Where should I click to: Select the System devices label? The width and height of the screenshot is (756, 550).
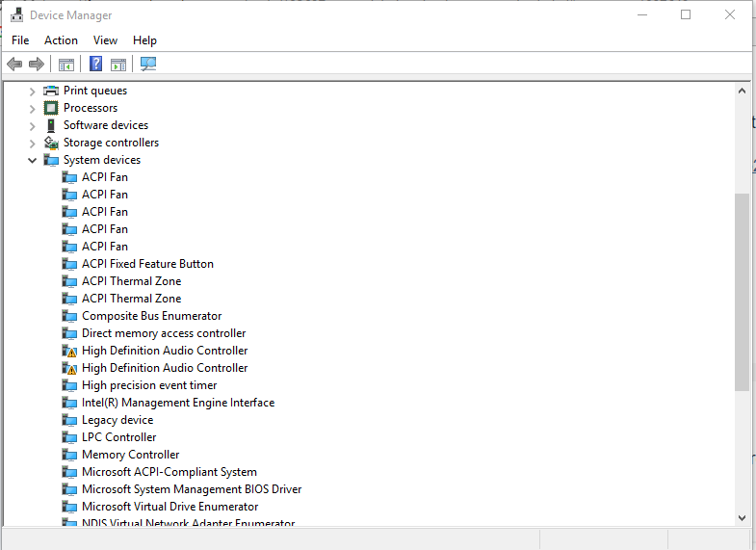(x=102, y=160)
